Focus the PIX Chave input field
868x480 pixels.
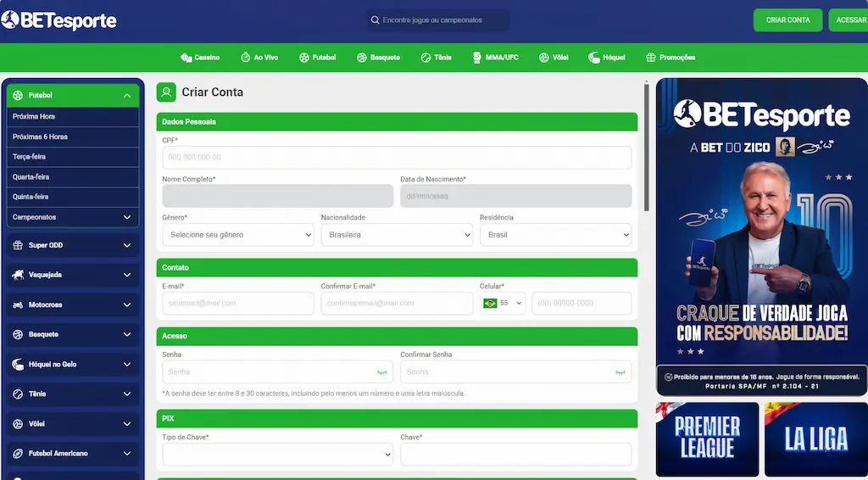(516, 455)
